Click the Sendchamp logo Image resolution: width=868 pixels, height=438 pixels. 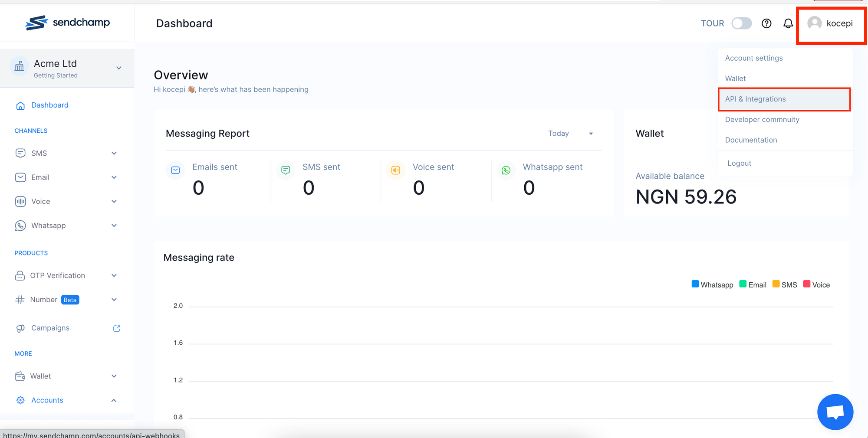(x=67, y=23)
